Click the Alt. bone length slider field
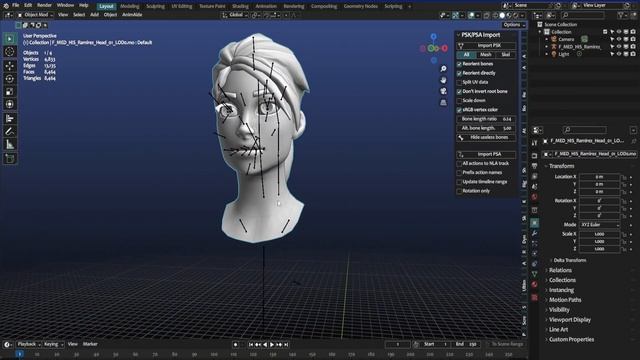This screenshot has height=360, width=640. 486,128
